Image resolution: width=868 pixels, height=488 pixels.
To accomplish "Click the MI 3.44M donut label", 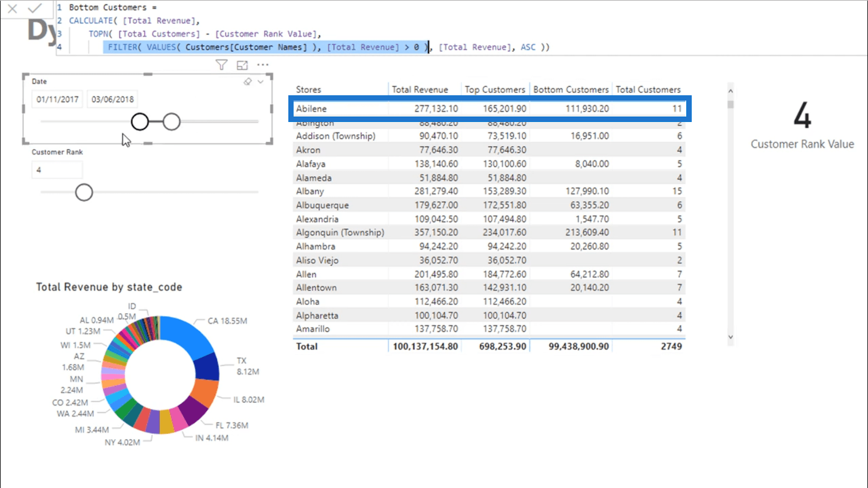I will click(x=92, y=430).
